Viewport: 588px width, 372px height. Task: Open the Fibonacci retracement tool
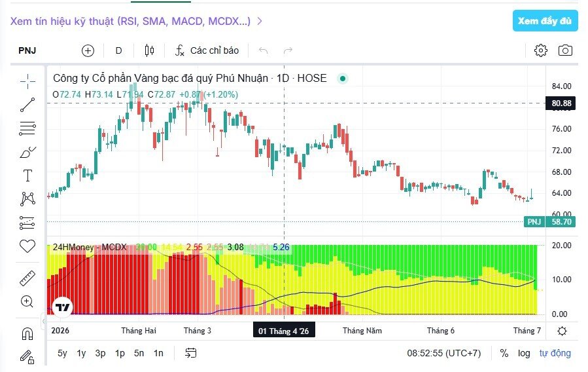click(27, 128)
